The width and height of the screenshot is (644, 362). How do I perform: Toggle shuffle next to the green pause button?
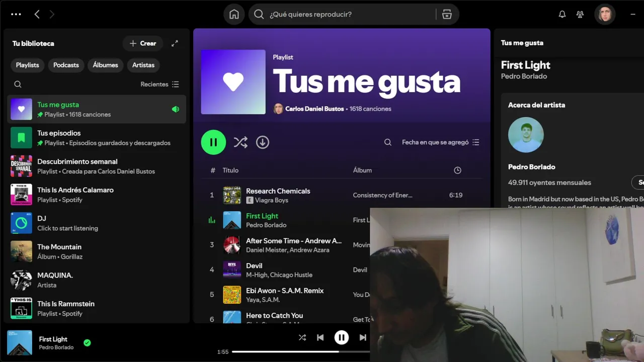[240, 142]
